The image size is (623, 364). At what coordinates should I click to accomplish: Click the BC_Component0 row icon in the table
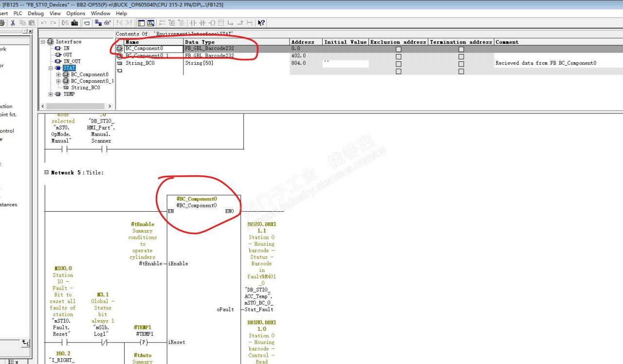(120, 49)
